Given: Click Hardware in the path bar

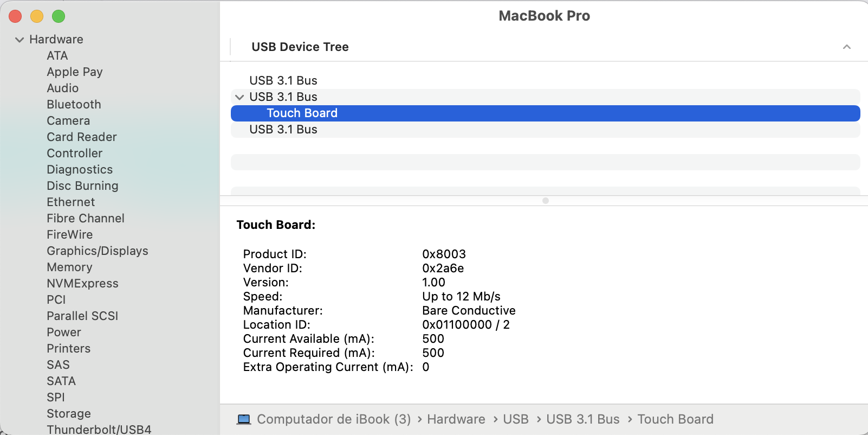Looking at the screenshot, I should click(x=456, y=419).
